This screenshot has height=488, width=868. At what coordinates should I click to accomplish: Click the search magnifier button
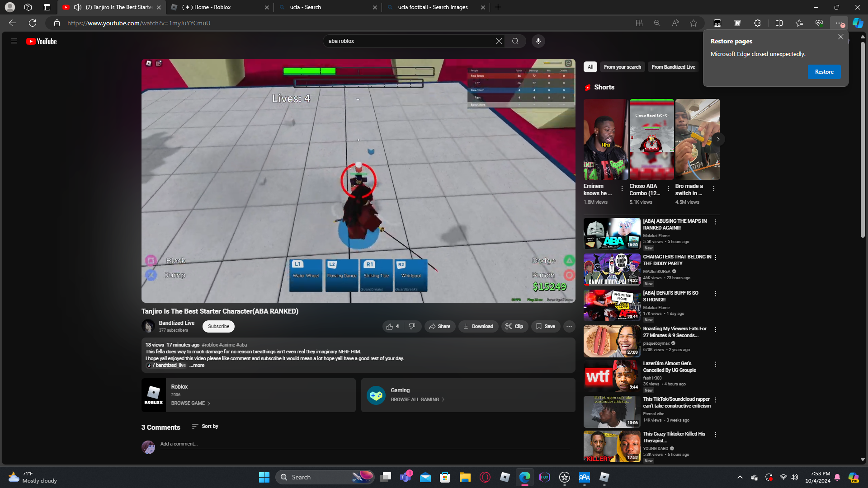[515, 41]
